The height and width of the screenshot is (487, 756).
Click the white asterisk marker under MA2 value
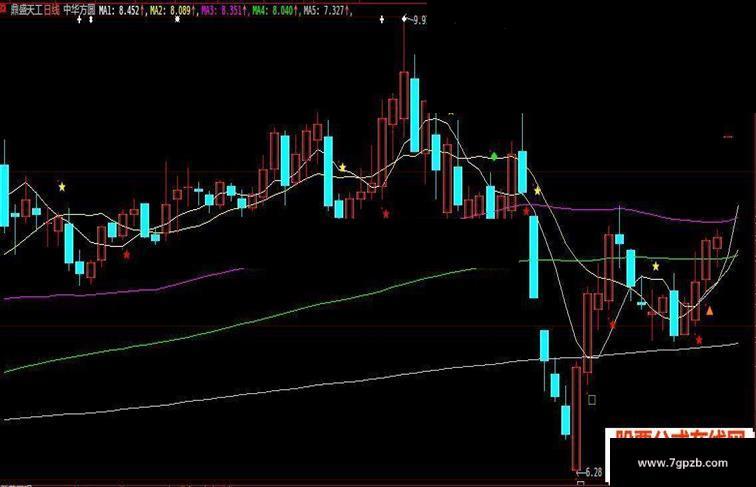click(x=177, y=19)
